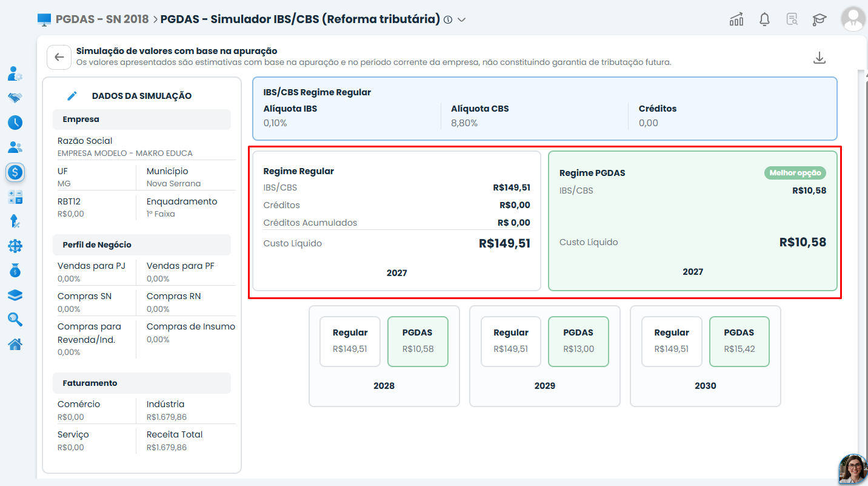Click the info icon beside the title

448,20
